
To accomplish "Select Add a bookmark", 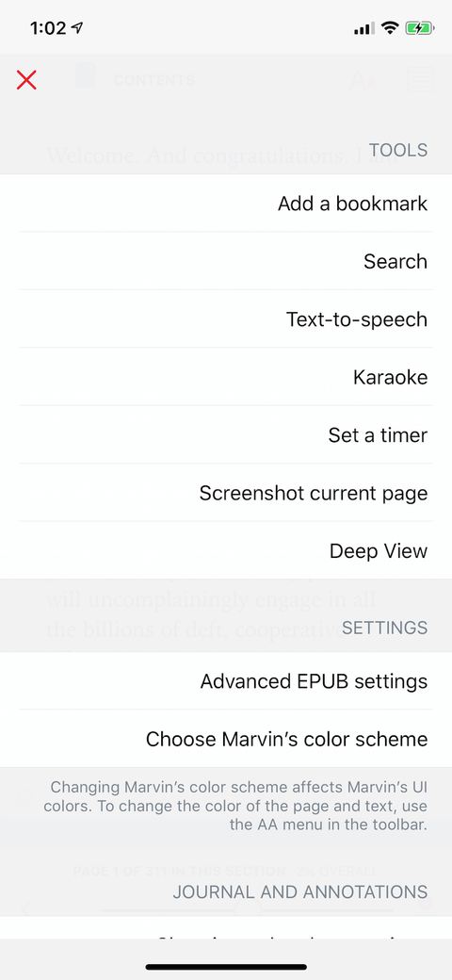I will click(226, 204).
